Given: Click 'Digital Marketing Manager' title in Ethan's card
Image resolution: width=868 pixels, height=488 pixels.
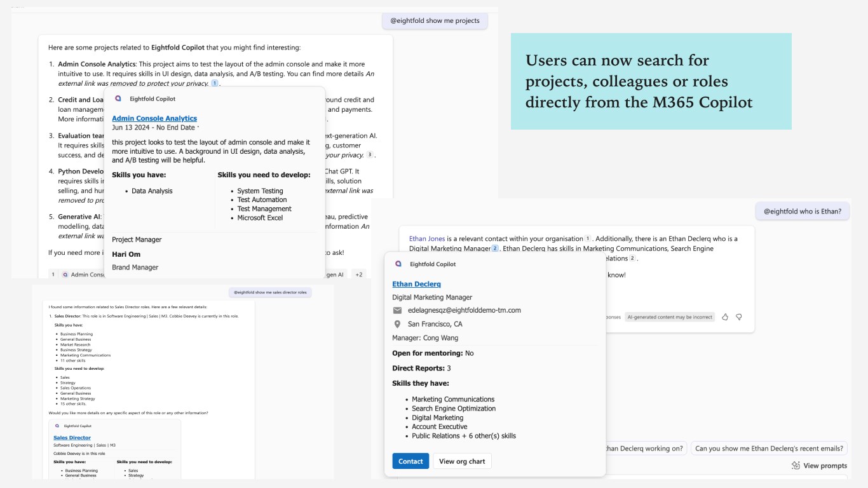Looking at the screenshot, I should (432, 297).
